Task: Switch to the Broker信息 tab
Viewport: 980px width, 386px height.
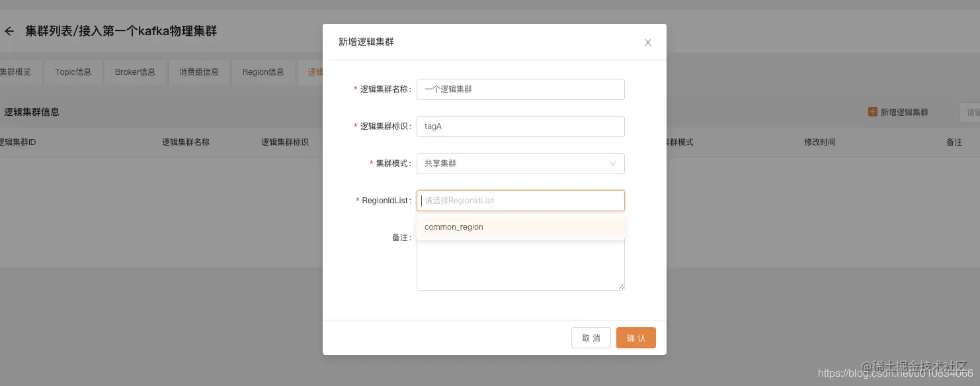Action: click(135, 72)
